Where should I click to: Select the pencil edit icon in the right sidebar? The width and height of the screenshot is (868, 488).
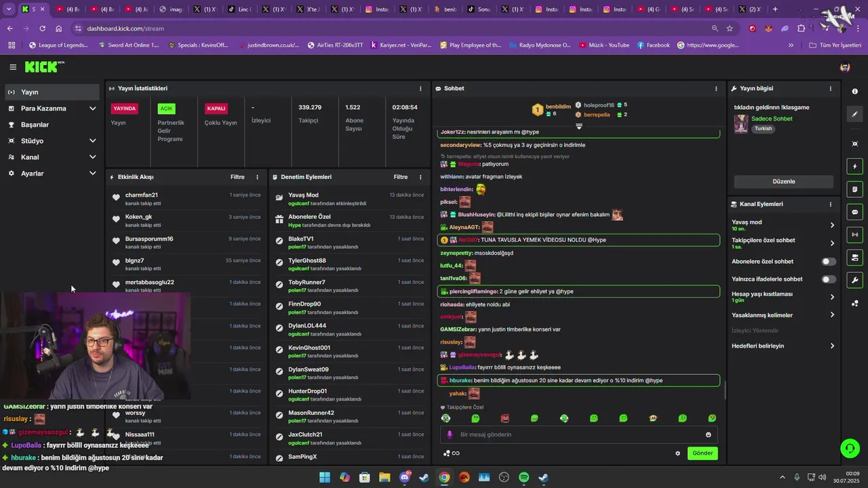[854, 115]
